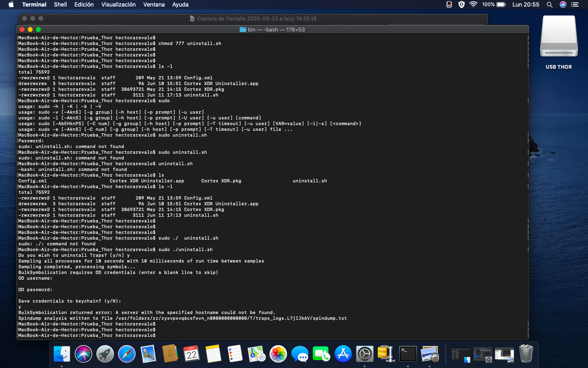588x368 pixels.
Task: Open the Photos flower icon in Dock
Action: 278,354
